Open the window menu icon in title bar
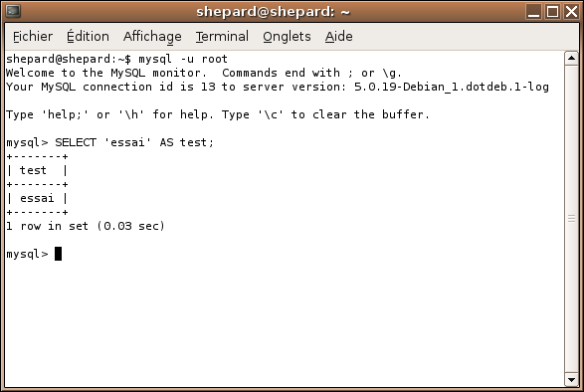 coord(13,11)
